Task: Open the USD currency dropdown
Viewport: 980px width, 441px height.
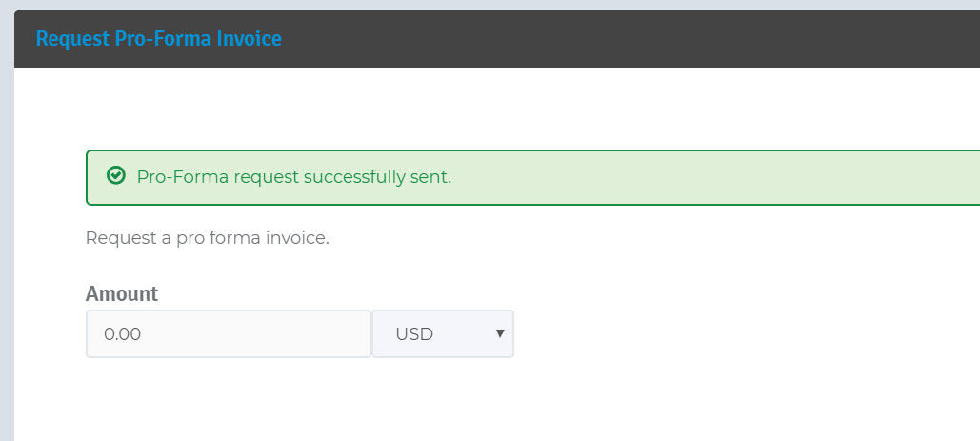Action: point(443,333)
